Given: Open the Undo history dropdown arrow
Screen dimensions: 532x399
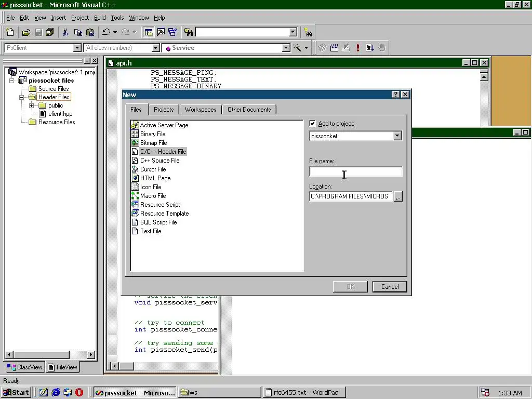Looking at the screenshot, I should pos(115,32).
